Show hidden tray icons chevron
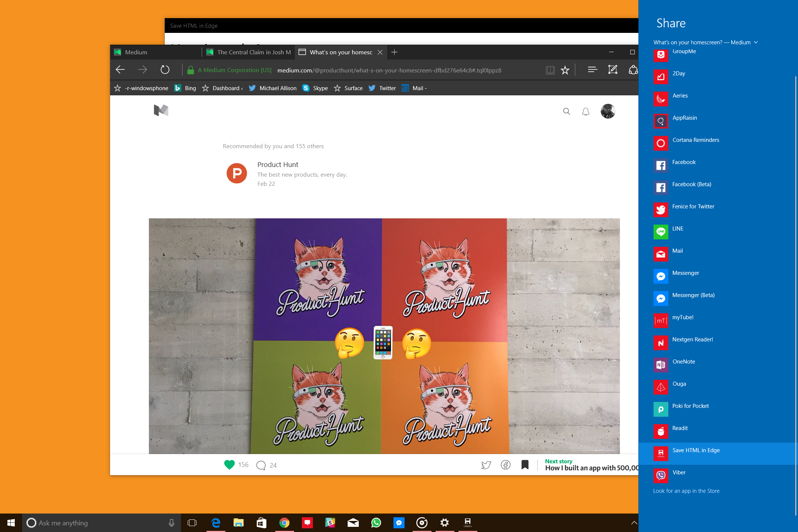Viewport: 798px width, 532px height. coord(634,523)
